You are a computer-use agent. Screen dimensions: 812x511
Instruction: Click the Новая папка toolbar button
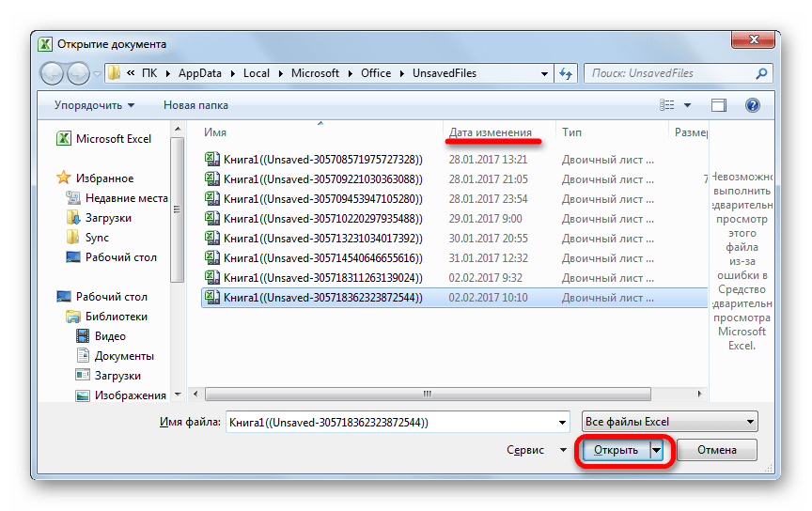(x=195, y=105)
